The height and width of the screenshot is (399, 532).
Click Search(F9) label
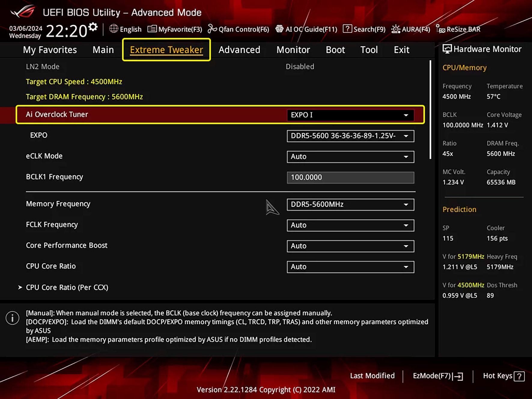pos(369,29)
